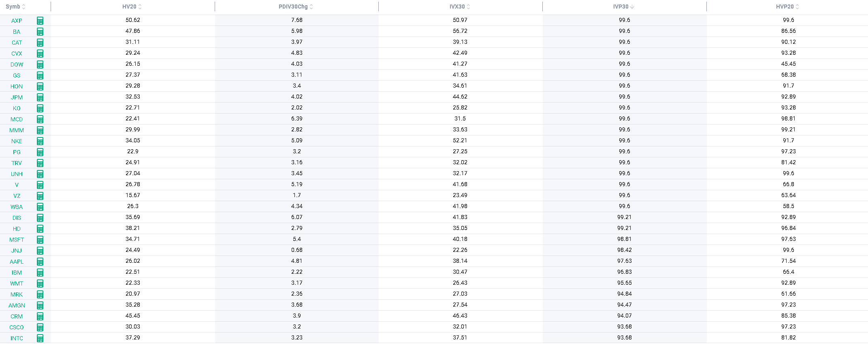Screen dimensions: 868x350
Task: Open the GS symbol link
Action: tap(17, 75)
